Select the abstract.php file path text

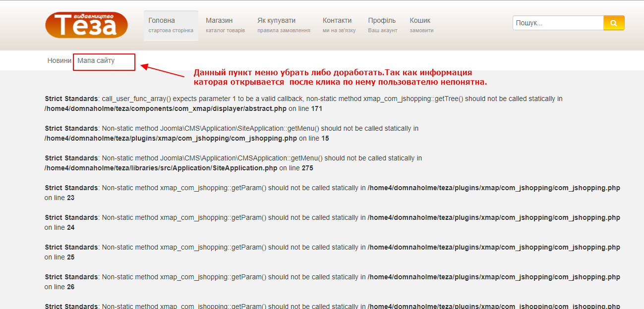(166, 108)
